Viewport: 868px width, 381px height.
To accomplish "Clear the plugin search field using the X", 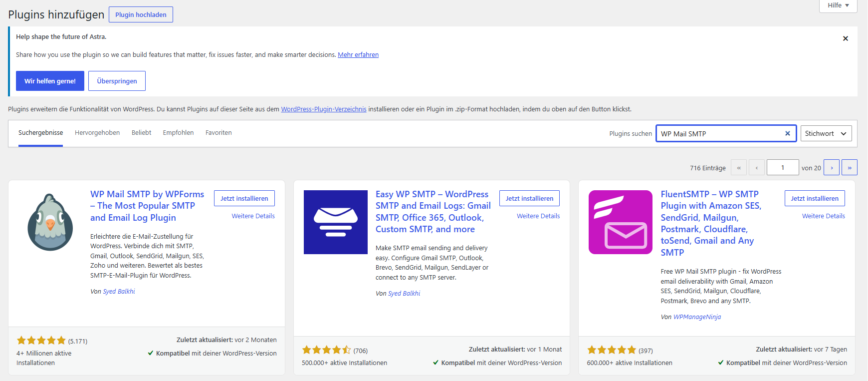I will [787, 133].
